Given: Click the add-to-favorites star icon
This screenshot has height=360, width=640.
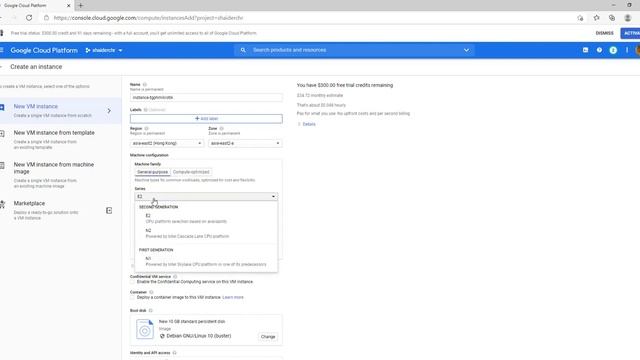Looking at the screenshot, I should [x=580, y=18].
